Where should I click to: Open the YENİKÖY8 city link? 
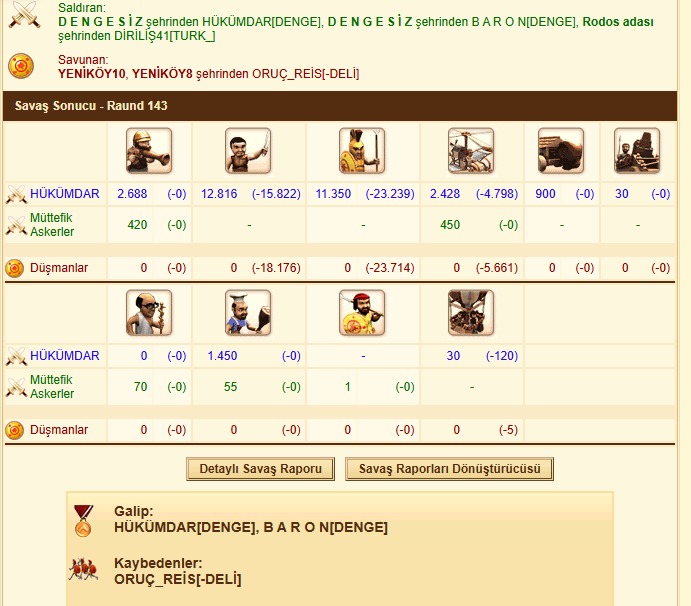[162, 74]
